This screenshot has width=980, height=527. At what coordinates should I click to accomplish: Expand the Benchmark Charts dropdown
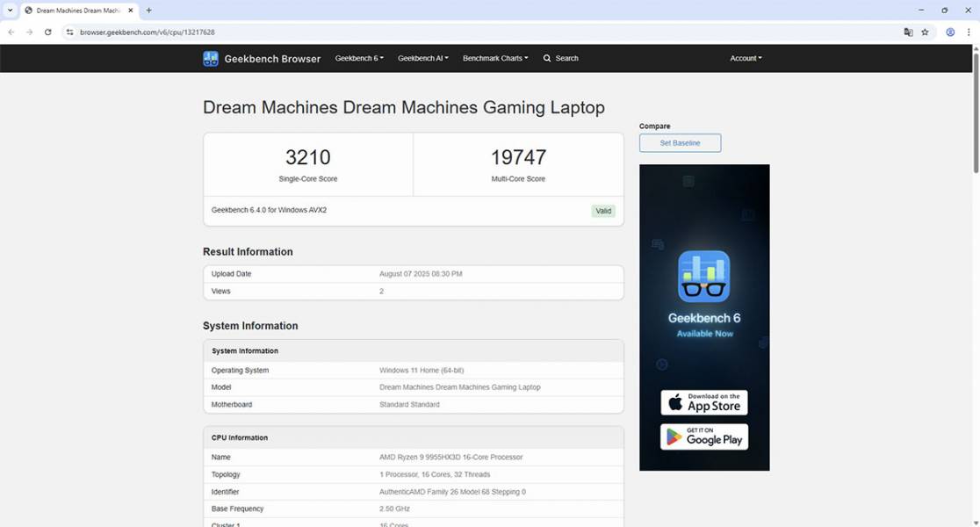494,58
